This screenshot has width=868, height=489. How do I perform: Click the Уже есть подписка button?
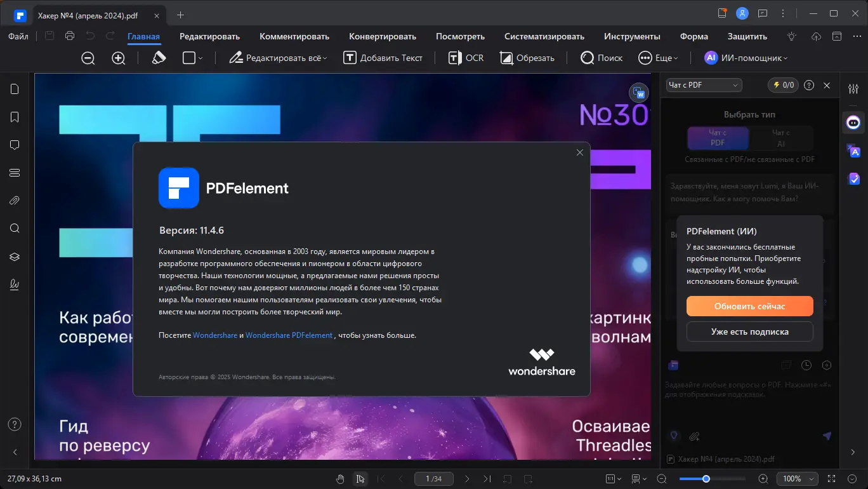coord(750,332)
